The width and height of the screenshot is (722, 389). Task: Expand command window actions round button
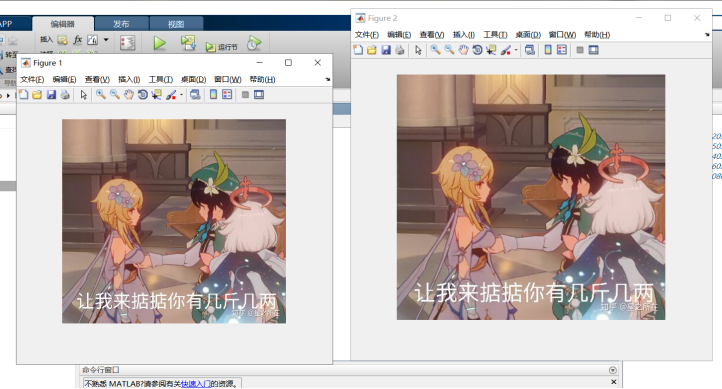click(x=613, y=370)
